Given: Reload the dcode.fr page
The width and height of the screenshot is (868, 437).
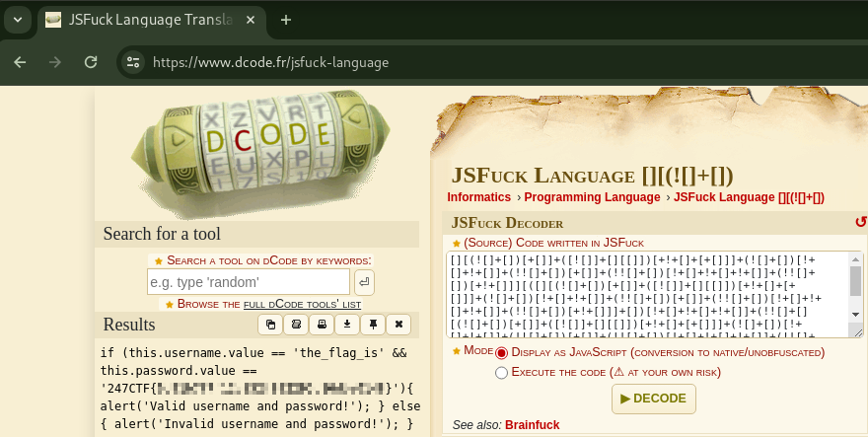Looking at the screenshot, I should 91,62.
